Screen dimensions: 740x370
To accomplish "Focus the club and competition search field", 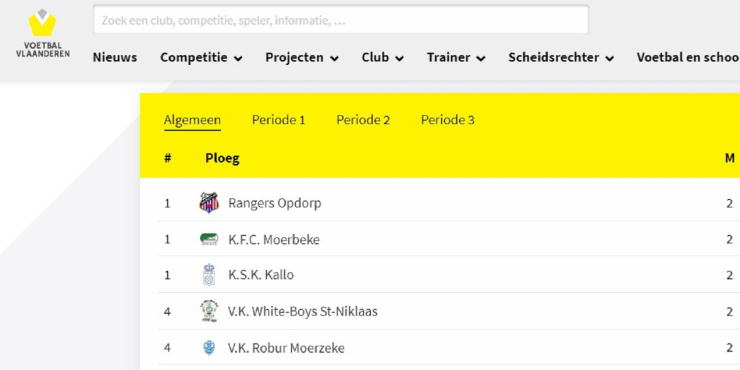I will 341,20.
